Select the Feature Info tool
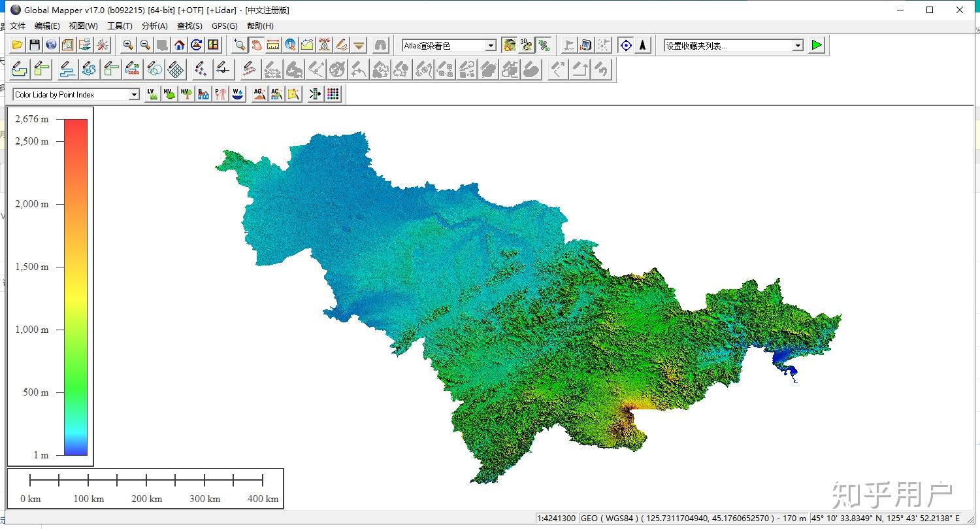 pos(290,45)
